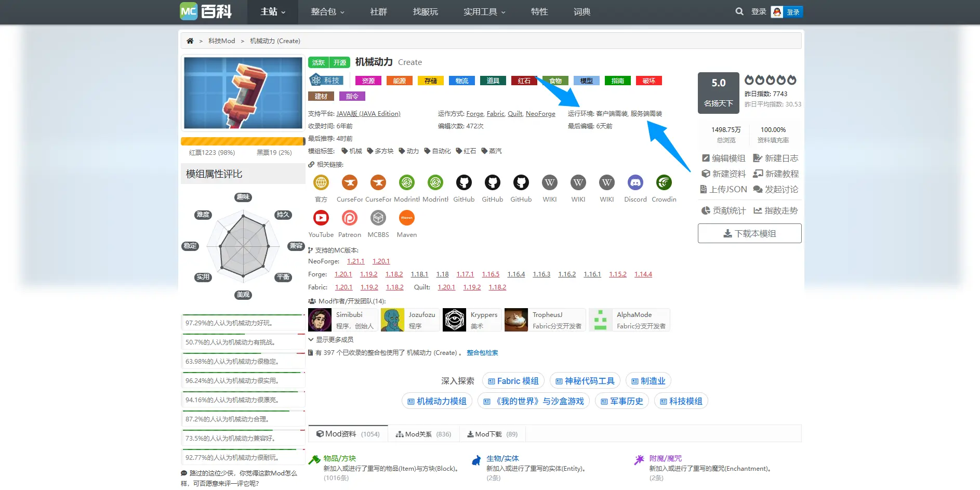Switch to the Mod关系 tab
Image resolution: width=980 pixels, height=490 pixels.
(423, 434)
